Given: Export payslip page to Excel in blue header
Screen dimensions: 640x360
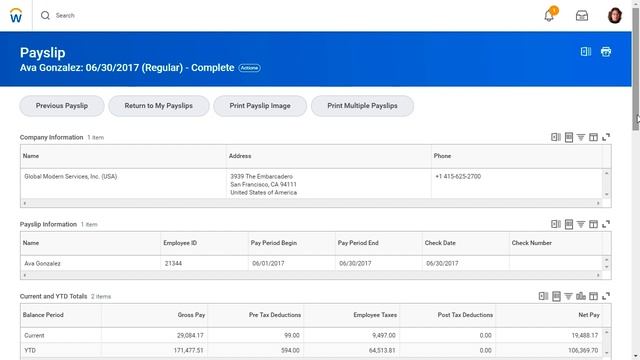Looking at the screenshot, I should pos(586,51).
